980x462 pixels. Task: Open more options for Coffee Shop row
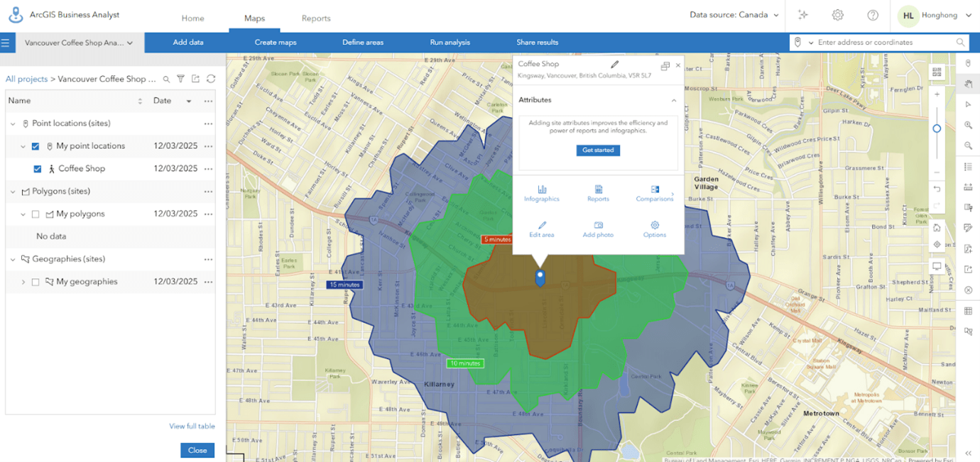click(x=208, y=169)
